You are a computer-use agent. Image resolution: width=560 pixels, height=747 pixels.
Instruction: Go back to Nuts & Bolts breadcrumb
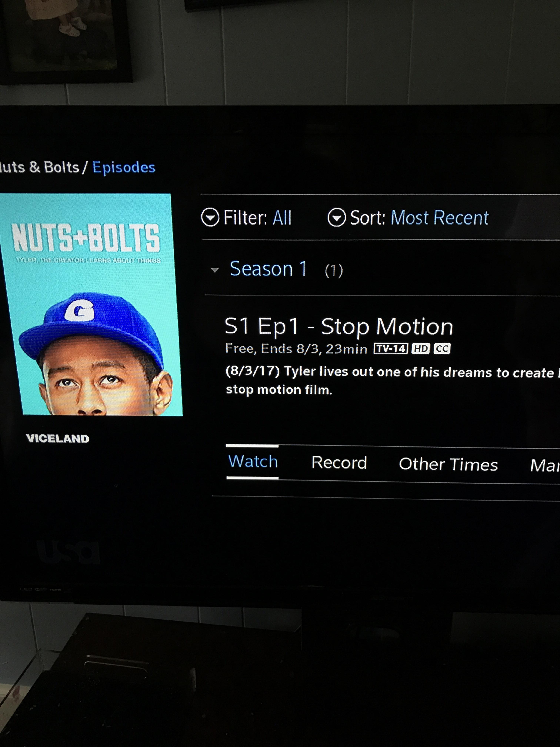pyautogui.click(x=39, y=167)
